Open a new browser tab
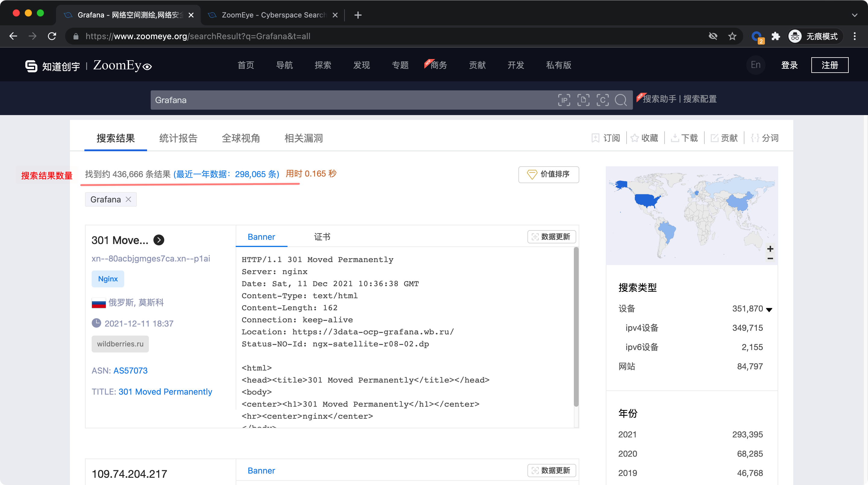The width and height of the screenshot is (868, 485). pyautogui.click(x=358, y=15)
